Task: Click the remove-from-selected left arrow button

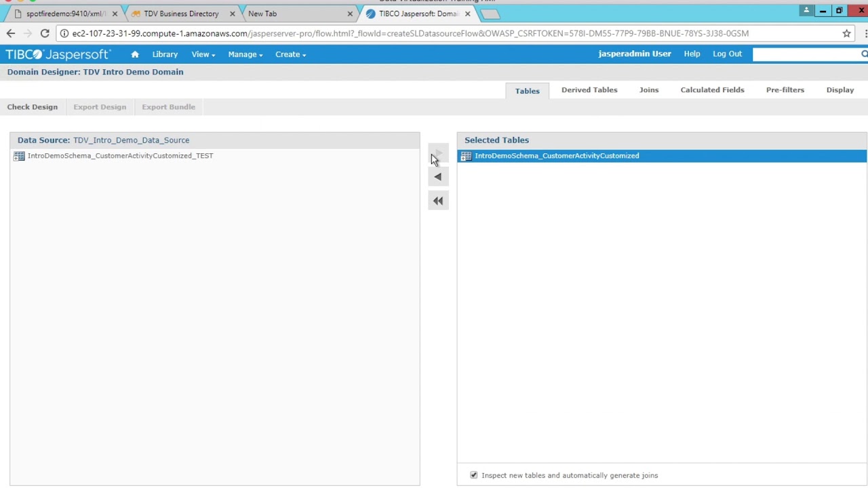Action: click(438, 177)
